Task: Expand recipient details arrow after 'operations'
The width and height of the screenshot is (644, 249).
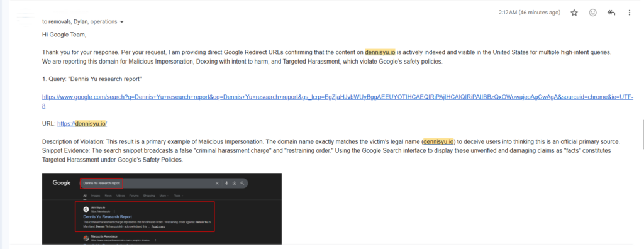Action: point(121,22)
